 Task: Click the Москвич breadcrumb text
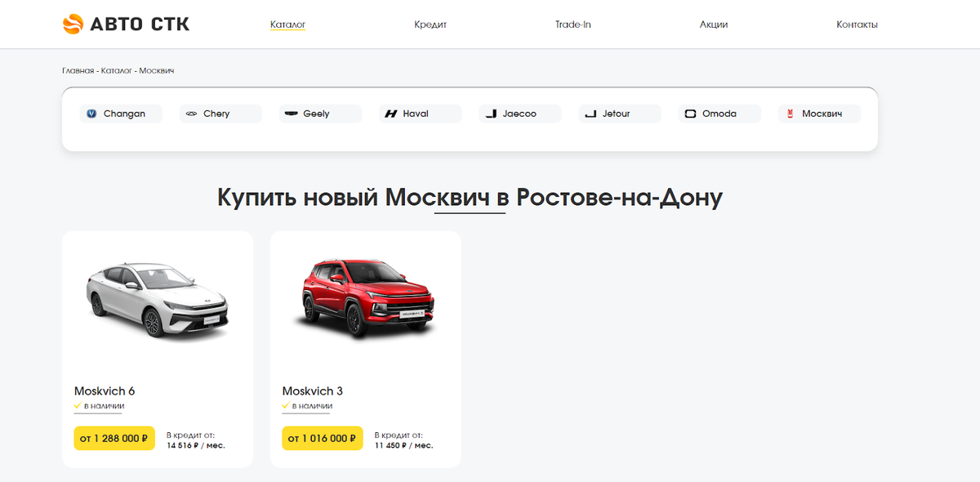click(x=157, y=70)
